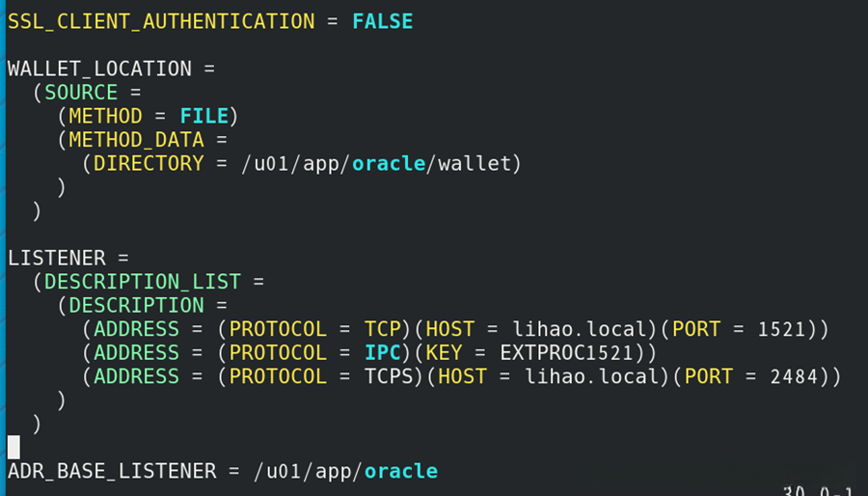
Task: Click the /u01/app/oracle/wallet directory path
Action: (382, 164)
